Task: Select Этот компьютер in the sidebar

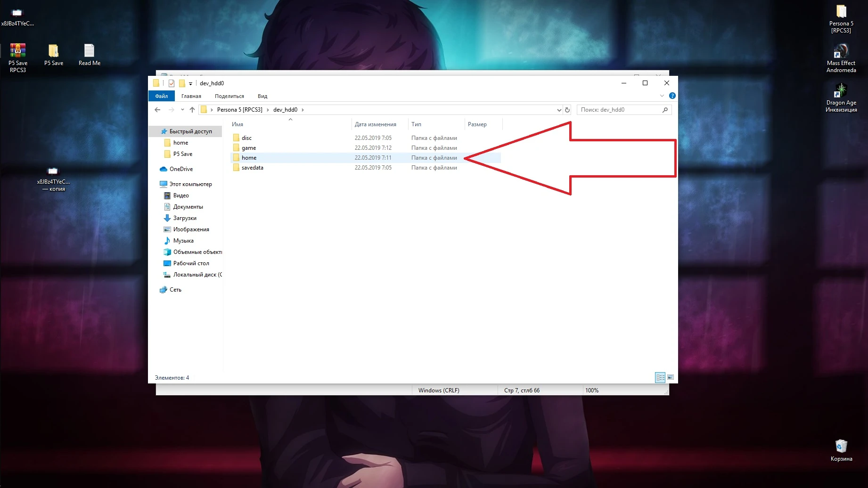Action: 186,184
